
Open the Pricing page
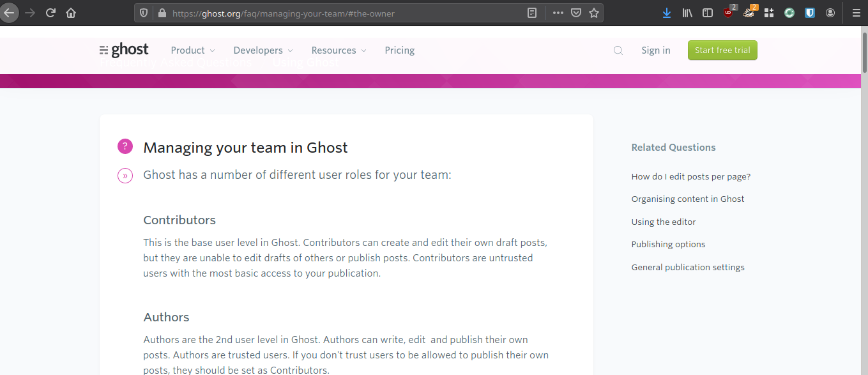[x=400, y=50]
